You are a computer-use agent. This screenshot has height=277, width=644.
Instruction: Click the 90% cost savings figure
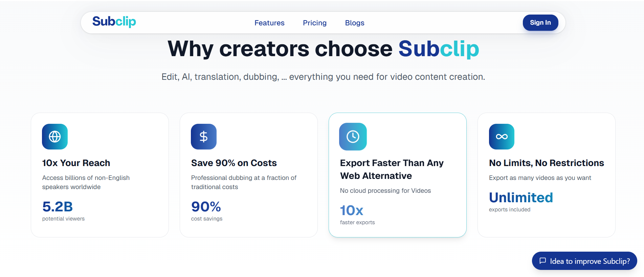click(x=205, y=207)
